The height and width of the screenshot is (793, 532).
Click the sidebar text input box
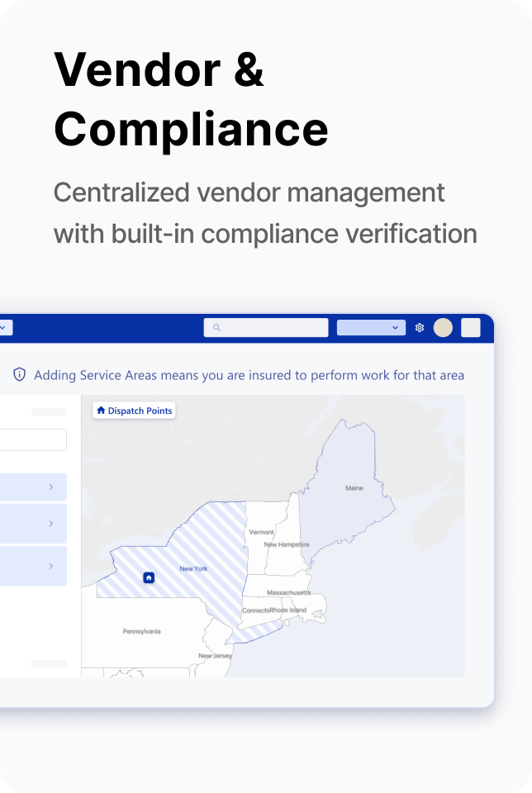(x=33, y=439)
